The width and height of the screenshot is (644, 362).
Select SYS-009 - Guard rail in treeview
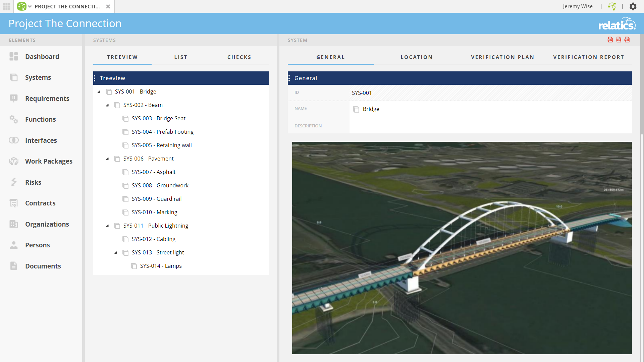(156, 199)
